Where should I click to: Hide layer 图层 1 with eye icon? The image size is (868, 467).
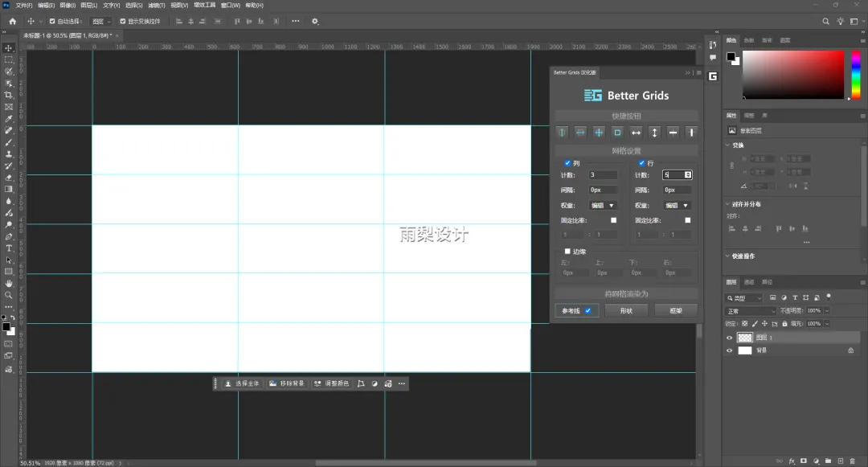(729, 338)
